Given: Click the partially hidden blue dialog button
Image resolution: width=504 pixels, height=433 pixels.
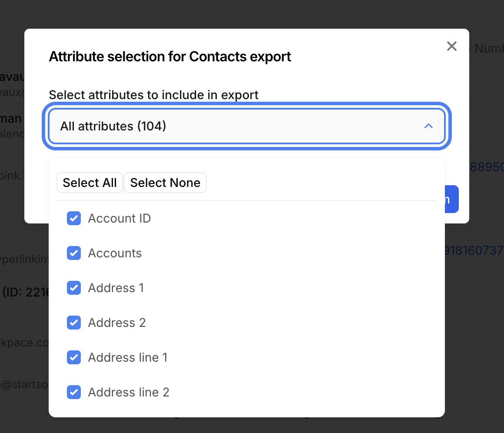Looking at the screenshot, I should (x=451, y=199).
